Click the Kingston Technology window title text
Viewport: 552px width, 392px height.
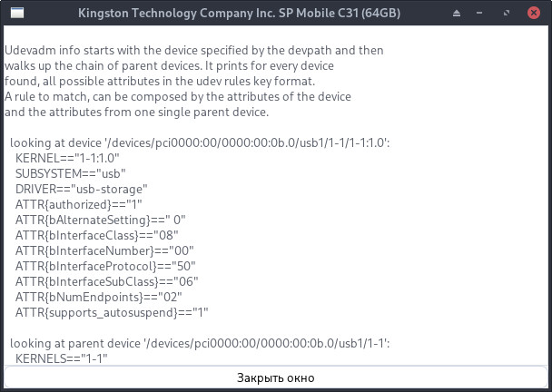(x=239, y=13)
